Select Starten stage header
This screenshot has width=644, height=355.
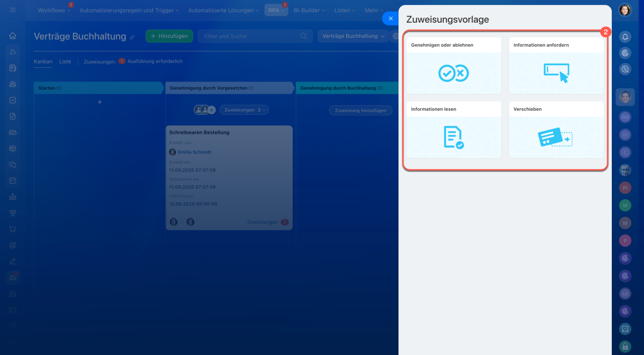[x=99, y=88]
